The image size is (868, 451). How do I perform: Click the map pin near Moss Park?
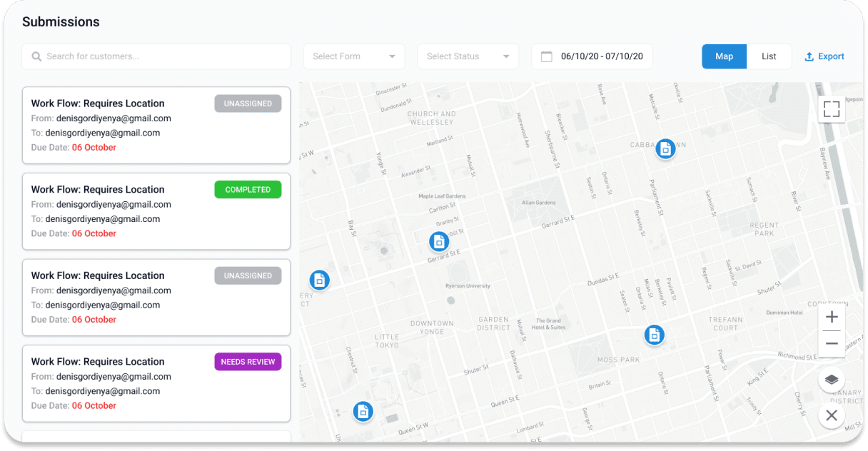pos(654,335)
